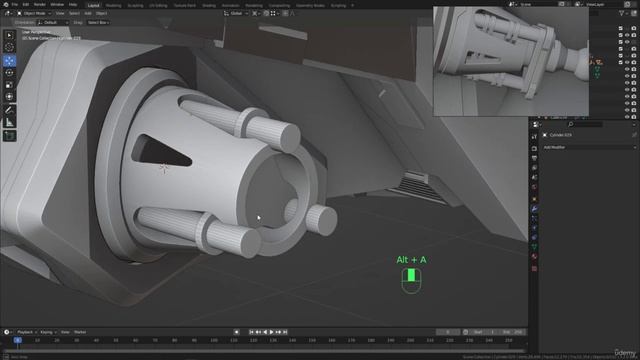640x360 pixels.
Task: Open the viewport editor type dropdown
Action: 8,13
